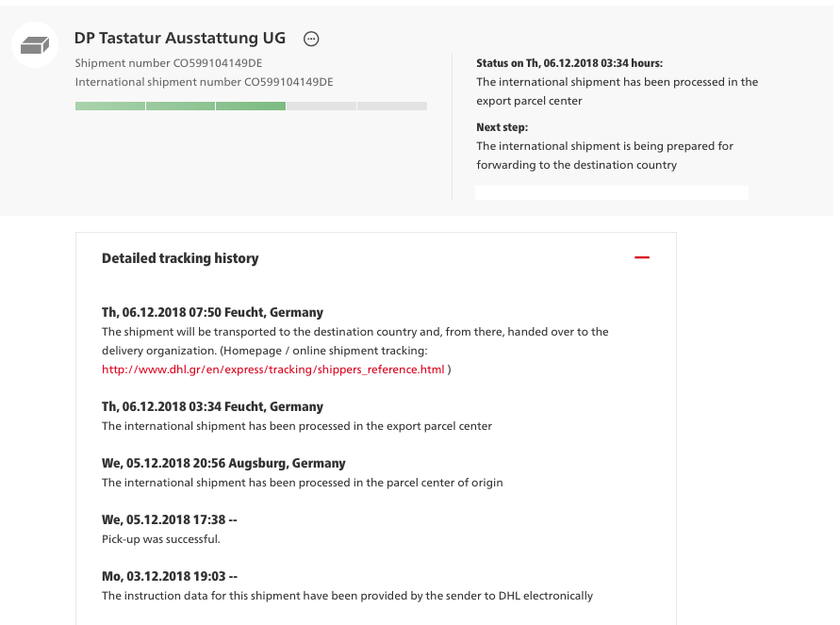
Task: Open the dhl.gr shippers reference tracking link
Action: (x=273, y=370)
